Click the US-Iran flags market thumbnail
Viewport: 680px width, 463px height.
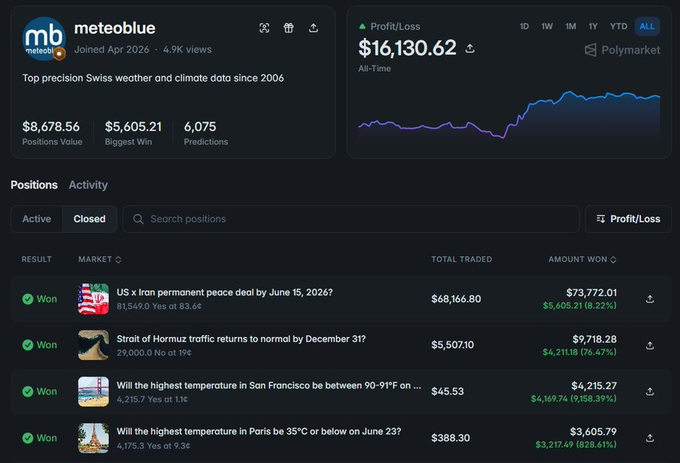coord(93,299)
